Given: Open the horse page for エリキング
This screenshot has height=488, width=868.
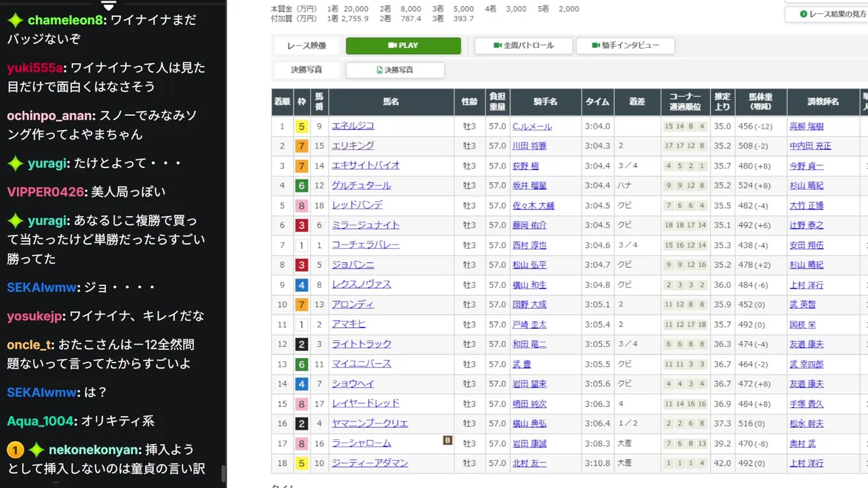Looking at the screenshot, I should 353,146.
